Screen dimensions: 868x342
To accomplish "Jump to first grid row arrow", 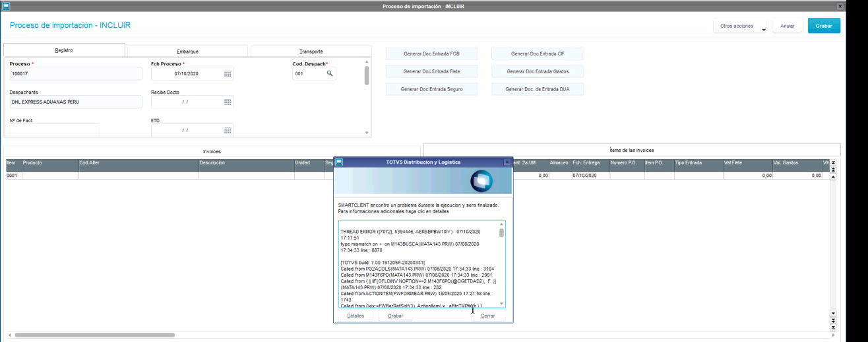I will [833, 162].
